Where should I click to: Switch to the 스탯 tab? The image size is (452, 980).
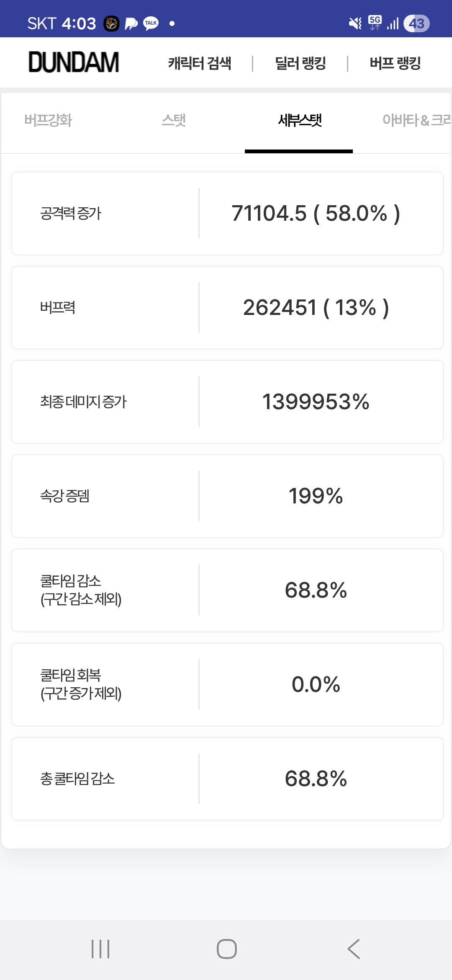[174, 121]
